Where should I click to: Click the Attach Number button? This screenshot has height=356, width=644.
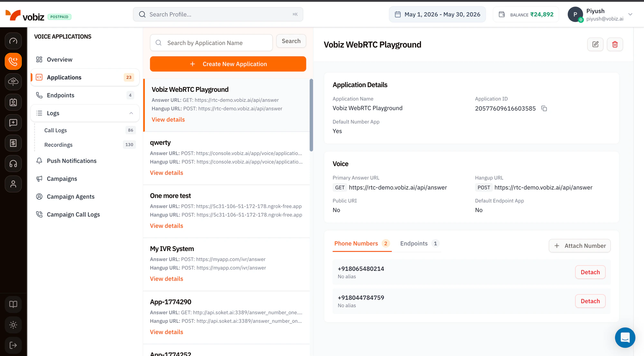[580, 246]
